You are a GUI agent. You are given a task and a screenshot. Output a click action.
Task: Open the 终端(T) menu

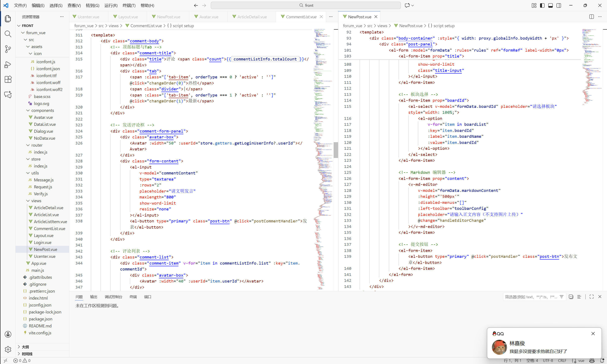[x=129, y=5]
